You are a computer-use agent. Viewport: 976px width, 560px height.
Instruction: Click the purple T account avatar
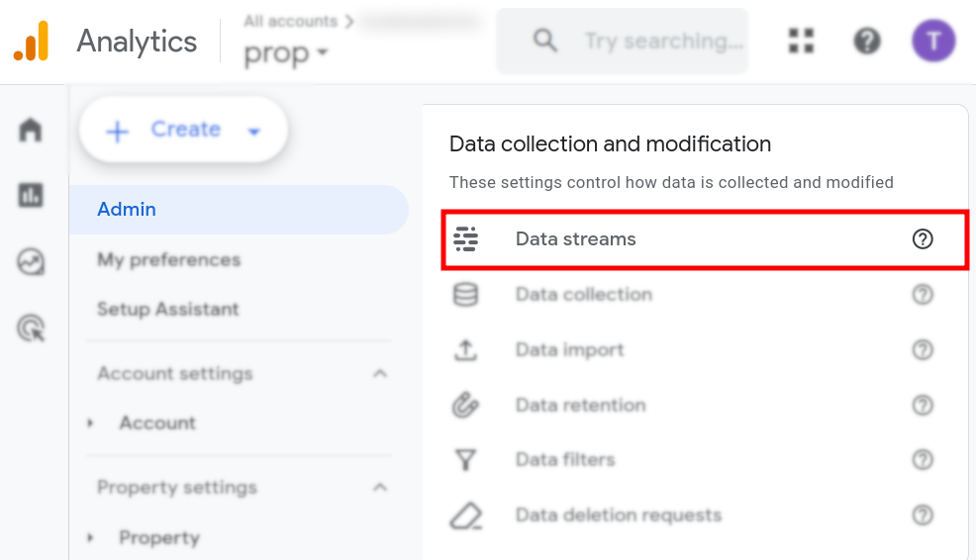932,41
